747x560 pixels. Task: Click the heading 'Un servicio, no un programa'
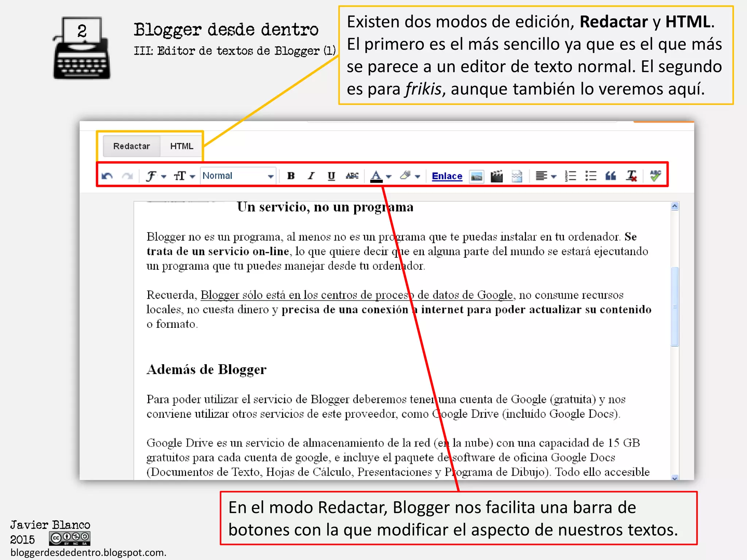(x=325, y=207)
